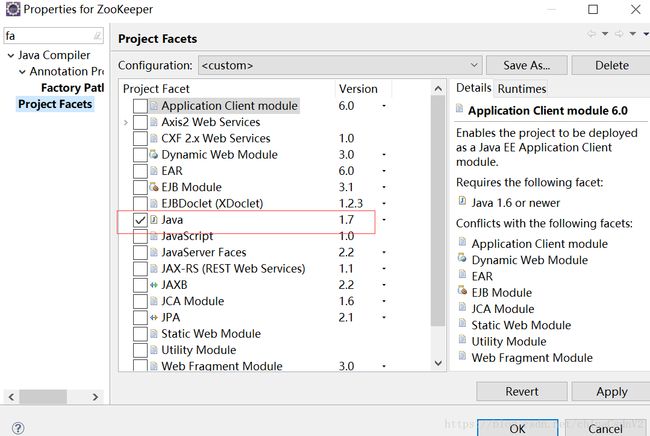
Task: Open the Configuration combo box
Action: tap(340, 65)
